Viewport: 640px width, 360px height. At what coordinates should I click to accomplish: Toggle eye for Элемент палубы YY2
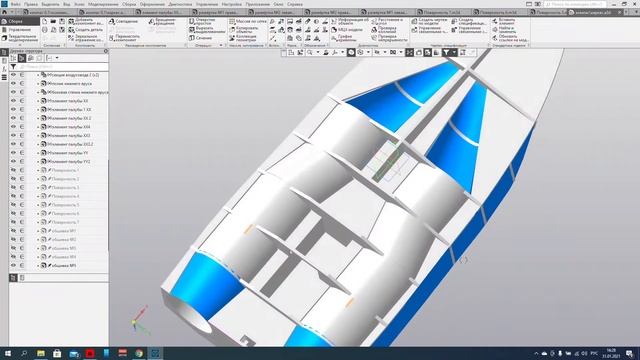tap(13, 161)
